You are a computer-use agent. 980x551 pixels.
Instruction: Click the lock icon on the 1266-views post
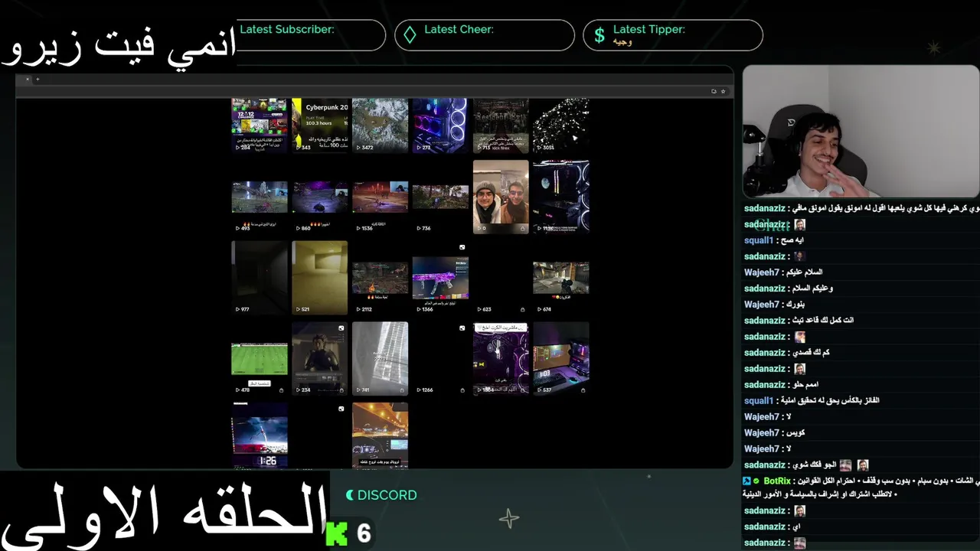coord(462,390)
